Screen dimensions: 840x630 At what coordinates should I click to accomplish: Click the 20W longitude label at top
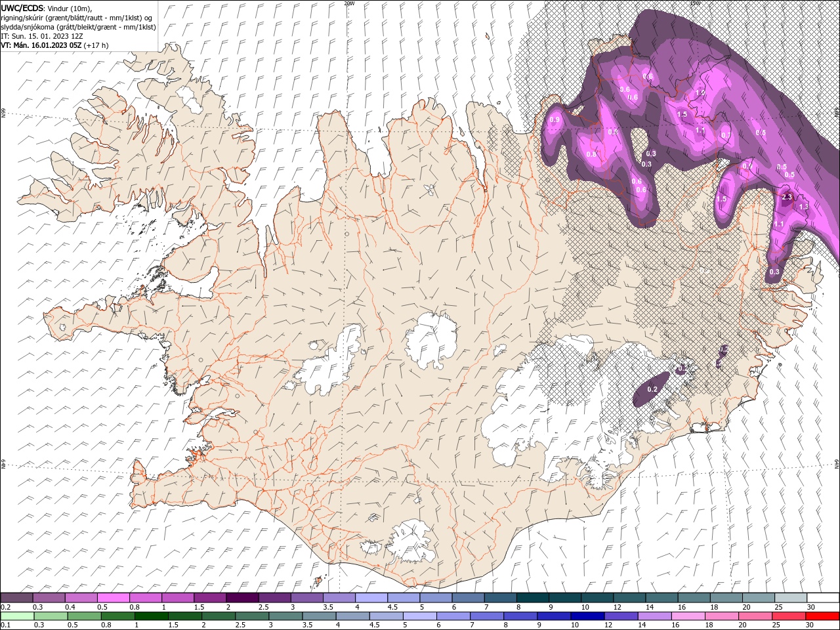[349, 3]
